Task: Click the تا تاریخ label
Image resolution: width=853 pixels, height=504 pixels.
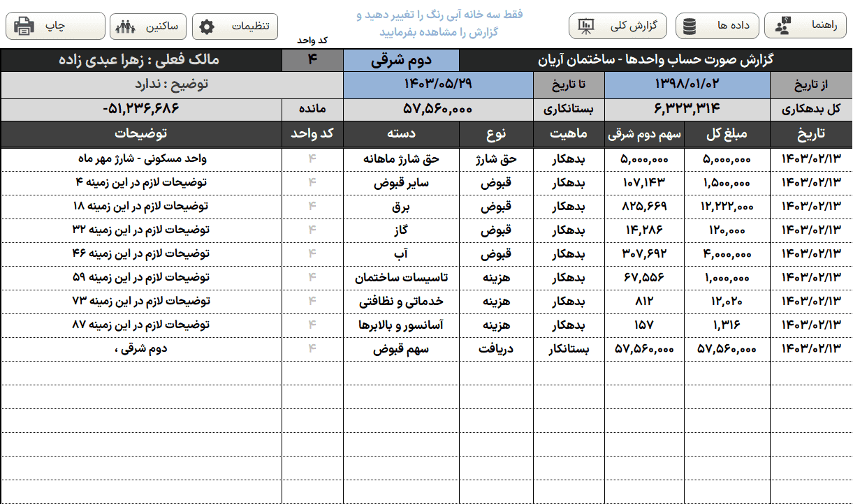Action: point(569,84)
